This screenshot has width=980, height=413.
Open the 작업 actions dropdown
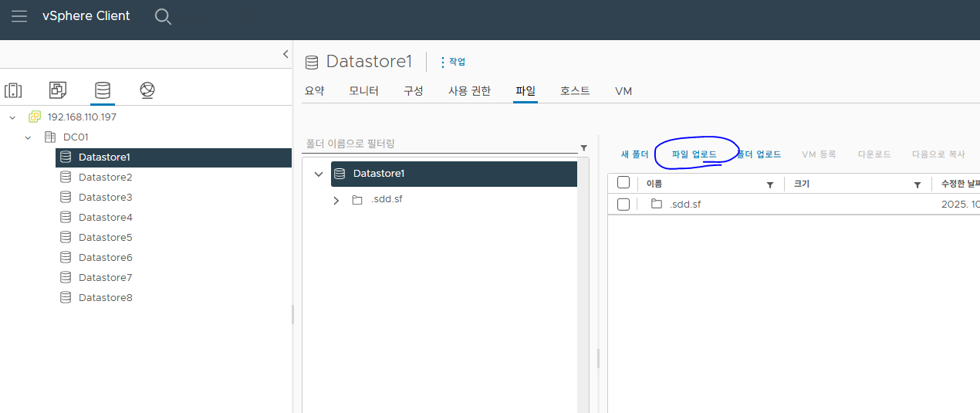tap(453, 62)
